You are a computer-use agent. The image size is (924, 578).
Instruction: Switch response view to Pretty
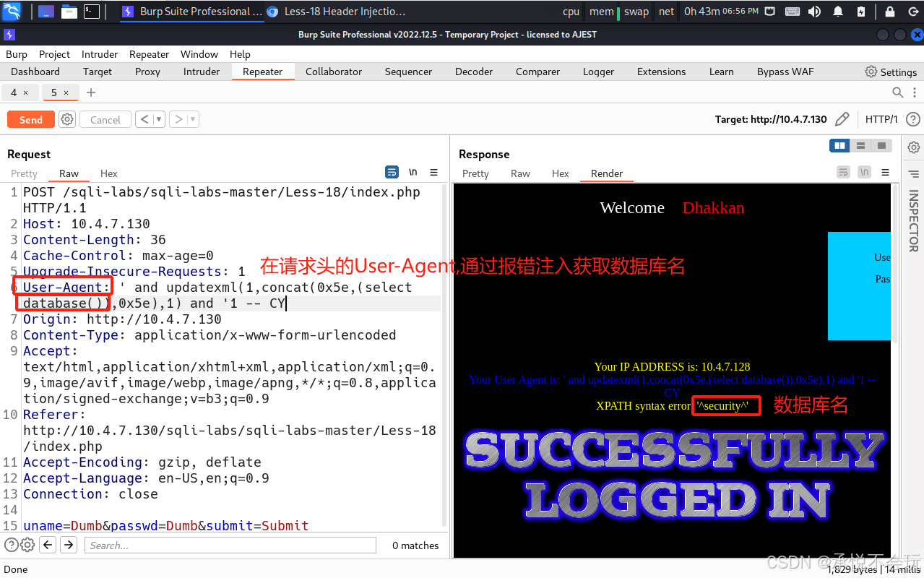[475, 173]
